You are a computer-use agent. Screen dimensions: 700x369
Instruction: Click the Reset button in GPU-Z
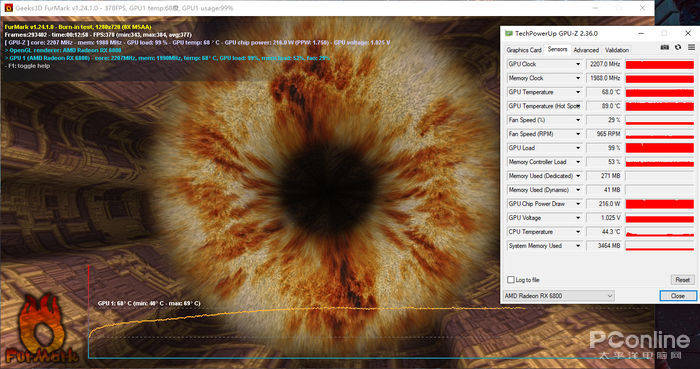tap(683, 280)
